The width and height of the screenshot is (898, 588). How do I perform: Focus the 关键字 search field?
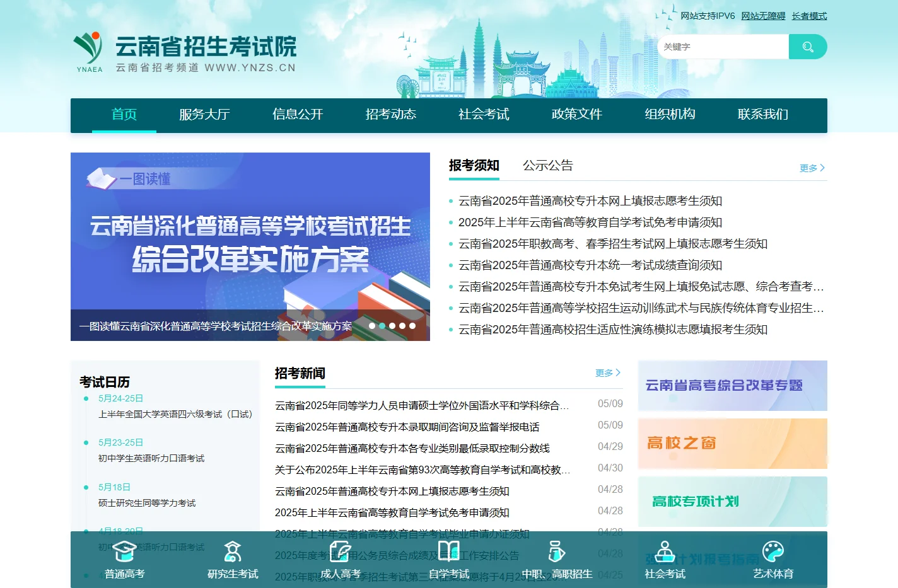pos(723,47)
